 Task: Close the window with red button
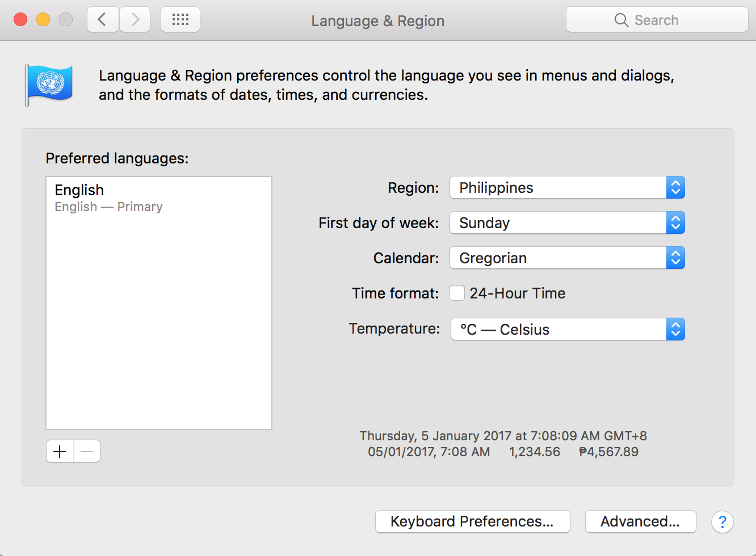tap(20, 20)
